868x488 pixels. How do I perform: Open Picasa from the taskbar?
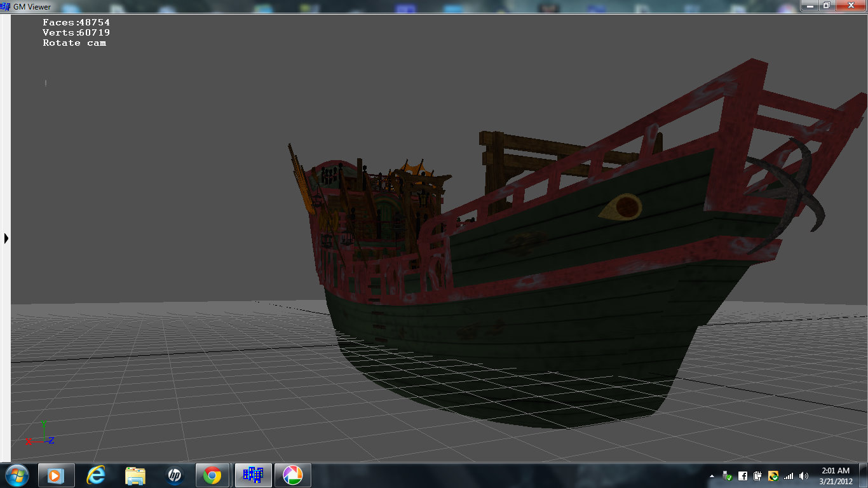click(292, 475)
